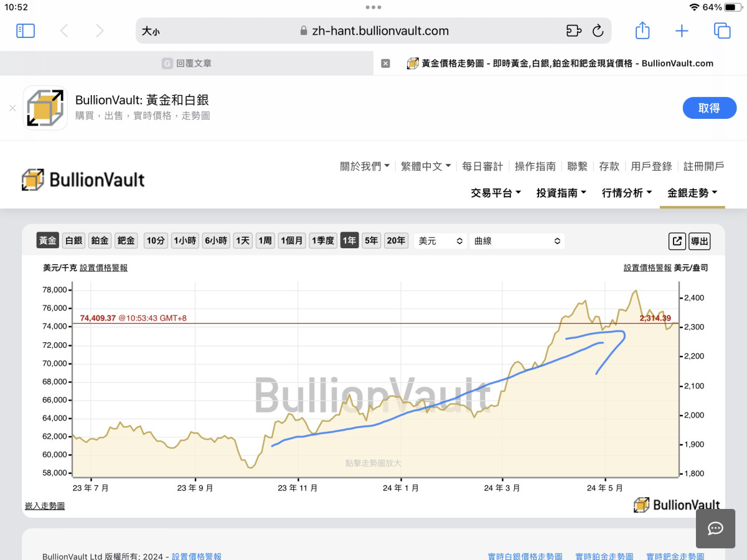Go back with the back arrow

point(64,30)
